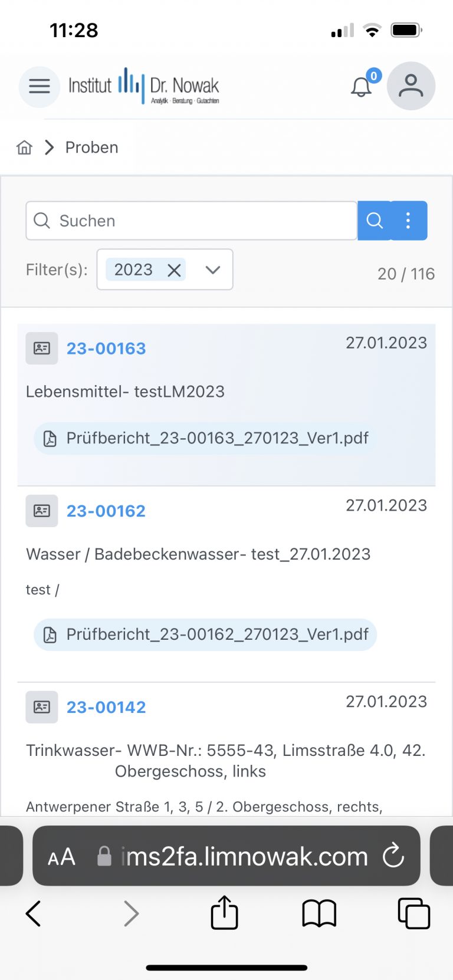Image resolution: width=453 pixels, height=980 pixels.
Task: Open sample 23-00162 link
Action: click(x=106, y=511)
